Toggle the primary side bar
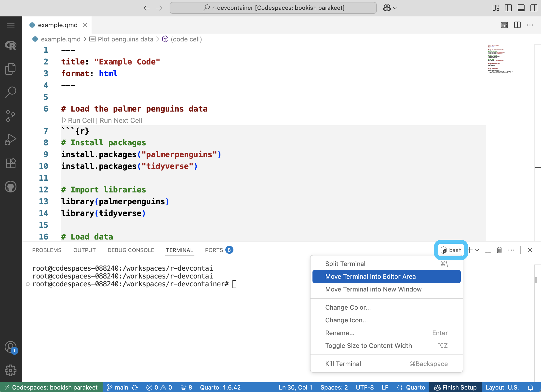541x392 pixels. pos(508,8)
